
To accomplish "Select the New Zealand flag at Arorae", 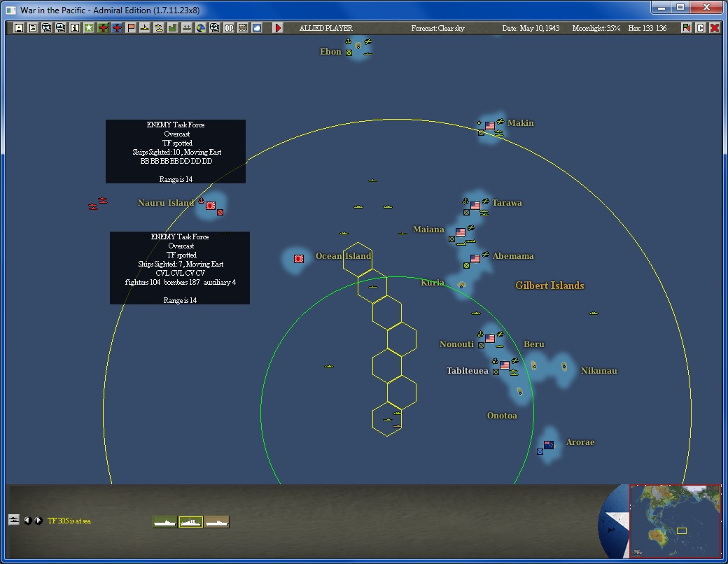I will pos(549,445).
